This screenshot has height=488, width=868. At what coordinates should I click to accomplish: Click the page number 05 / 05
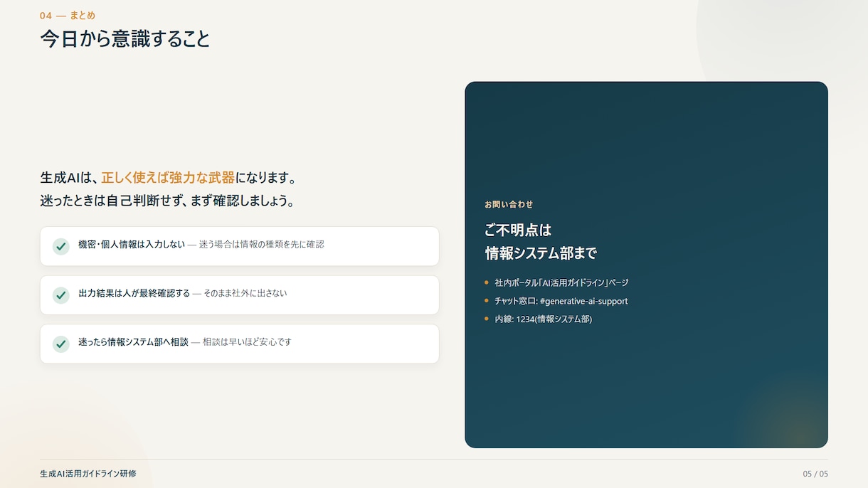pyautogui.click(x=815, y=474)
